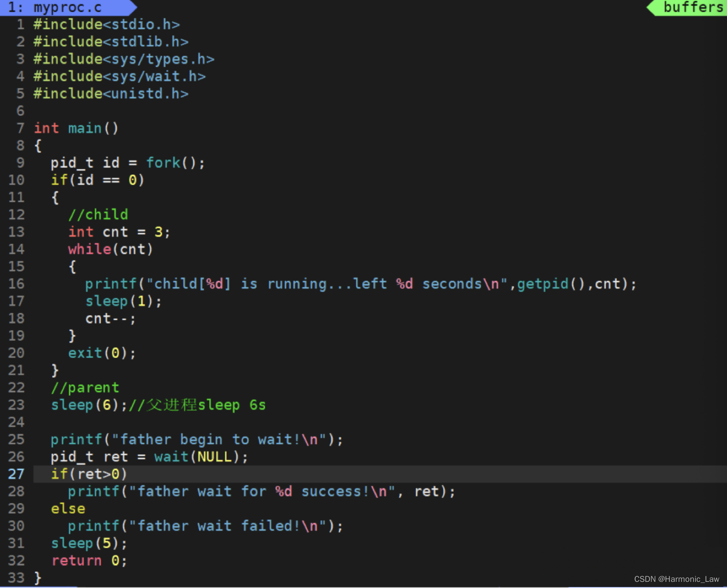
Task: Click the printf 'child[%d] is running' line
Action: pyautogui.click(x=361, y=284)
